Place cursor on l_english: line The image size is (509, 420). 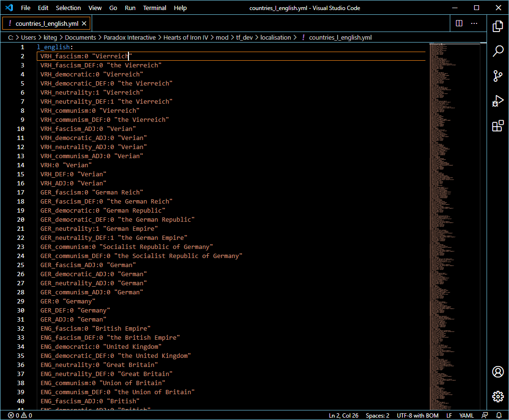pyautogui.click(x=55, y=47)
